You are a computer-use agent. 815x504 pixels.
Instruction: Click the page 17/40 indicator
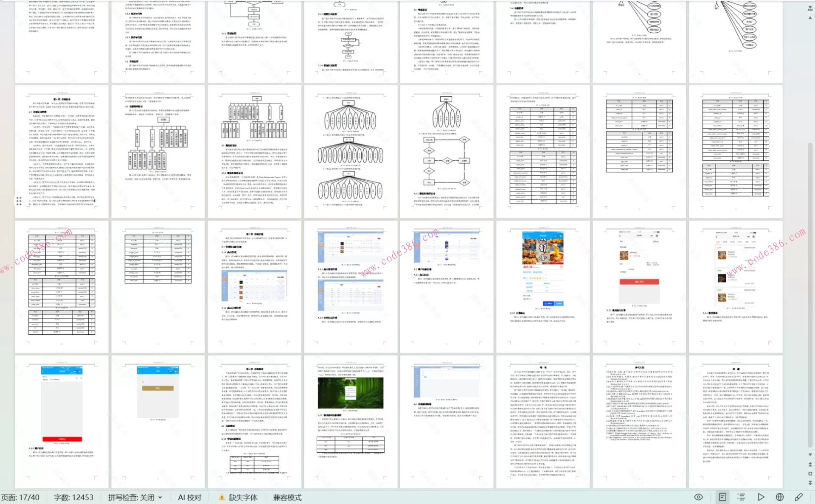coord(20,497)
